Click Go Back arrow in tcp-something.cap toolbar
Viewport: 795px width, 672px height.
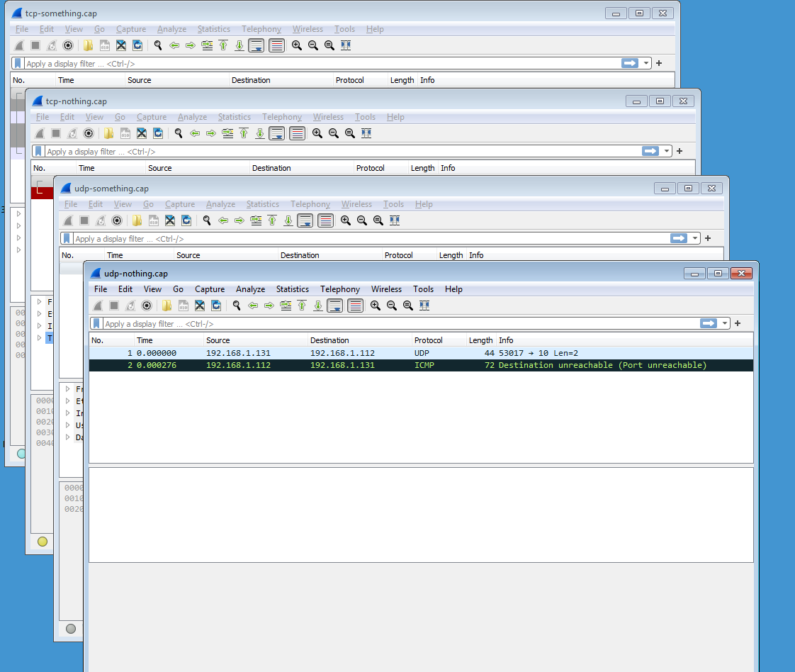(174, 45)
